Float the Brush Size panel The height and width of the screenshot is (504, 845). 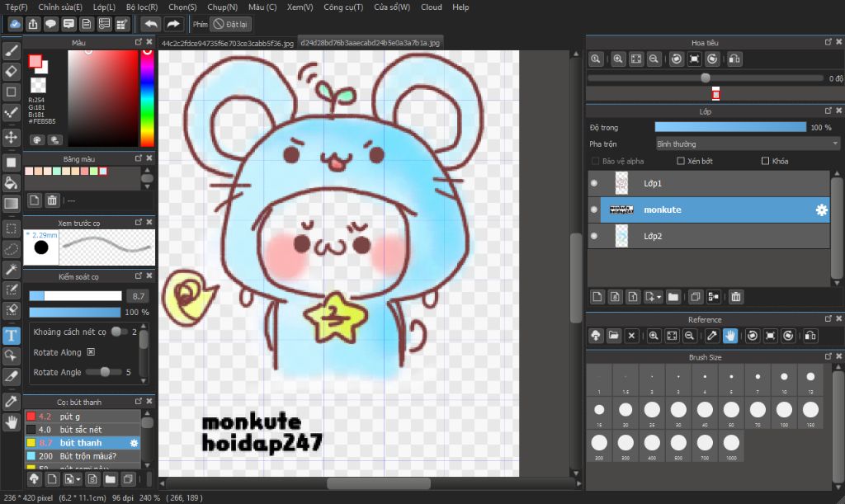pyautogui.click(x=828, y=356)
